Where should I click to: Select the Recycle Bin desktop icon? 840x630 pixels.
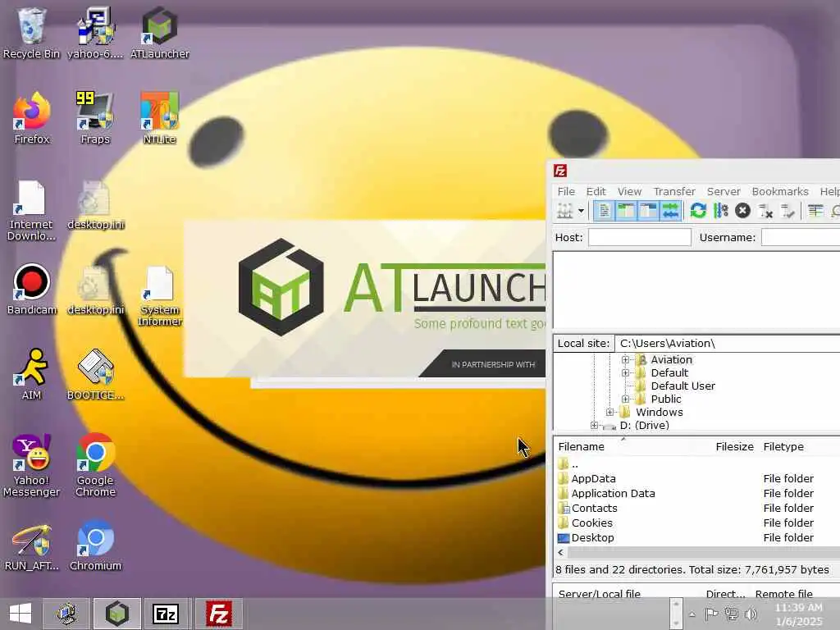31,33
